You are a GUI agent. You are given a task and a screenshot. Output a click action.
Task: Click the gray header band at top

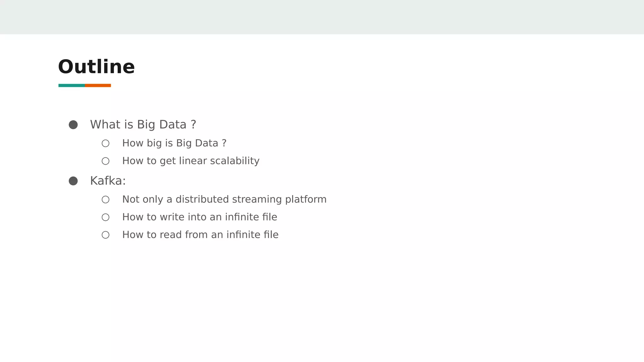tap(322, 17)
